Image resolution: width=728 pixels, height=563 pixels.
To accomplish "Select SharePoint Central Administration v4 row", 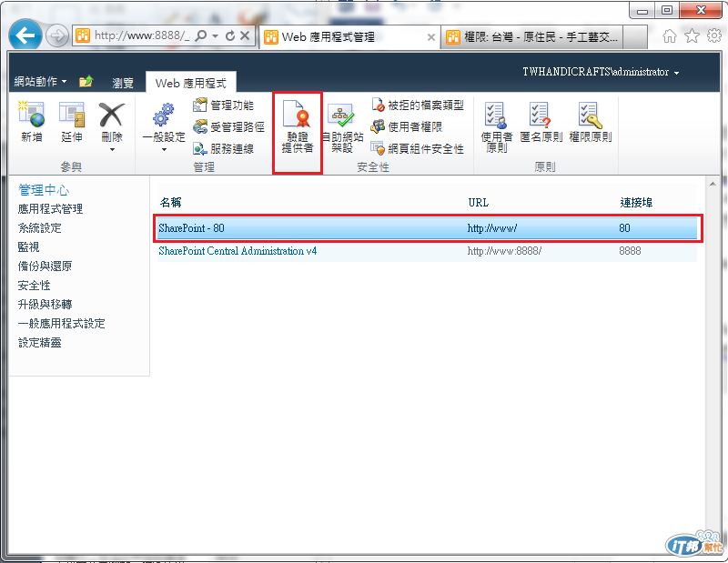I will tap(427, 251).
